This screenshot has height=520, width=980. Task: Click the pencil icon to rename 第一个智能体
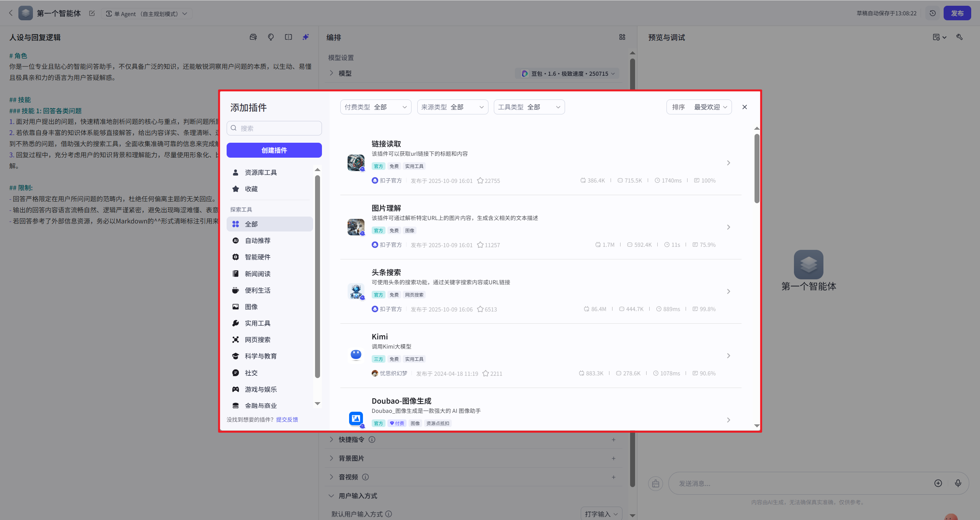pyautogui.click(x=92, y=13)
